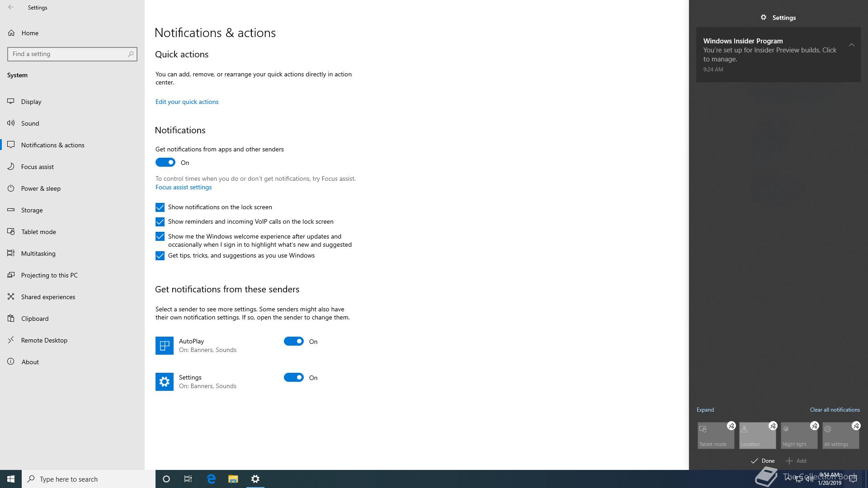Open Notifications & actions in sidebar
The image size is (868, 488).
click(x=72, y=145)
